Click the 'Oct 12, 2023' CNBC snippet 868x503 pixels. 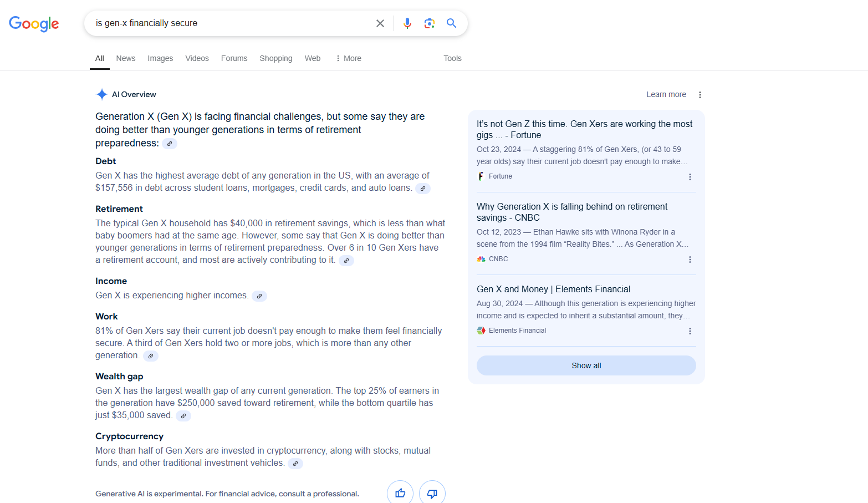tap(583, 238)
